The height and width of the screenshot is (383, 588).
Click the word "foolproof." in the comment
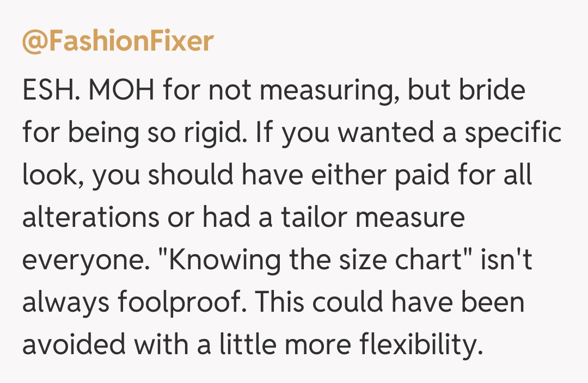coord(197,303)
